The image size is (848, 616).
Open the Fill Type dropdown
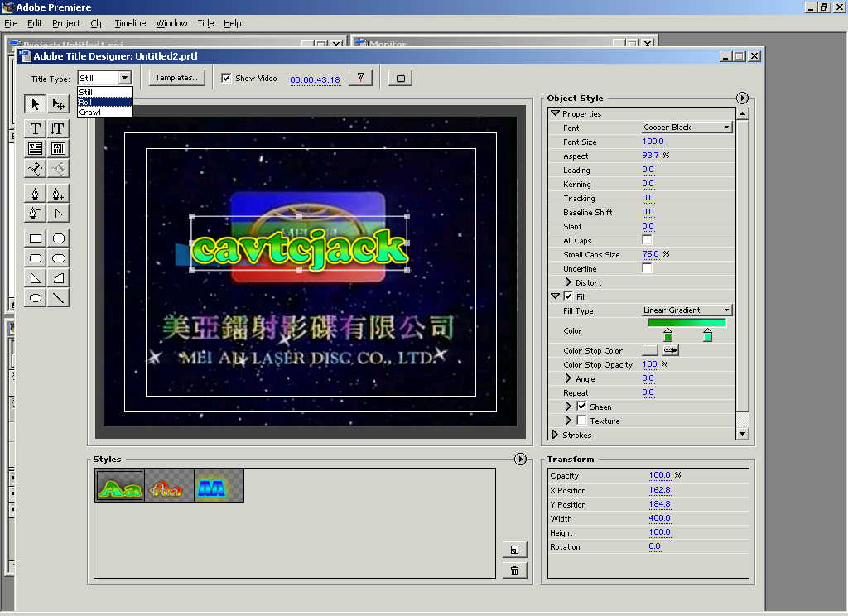pos(687,310)
